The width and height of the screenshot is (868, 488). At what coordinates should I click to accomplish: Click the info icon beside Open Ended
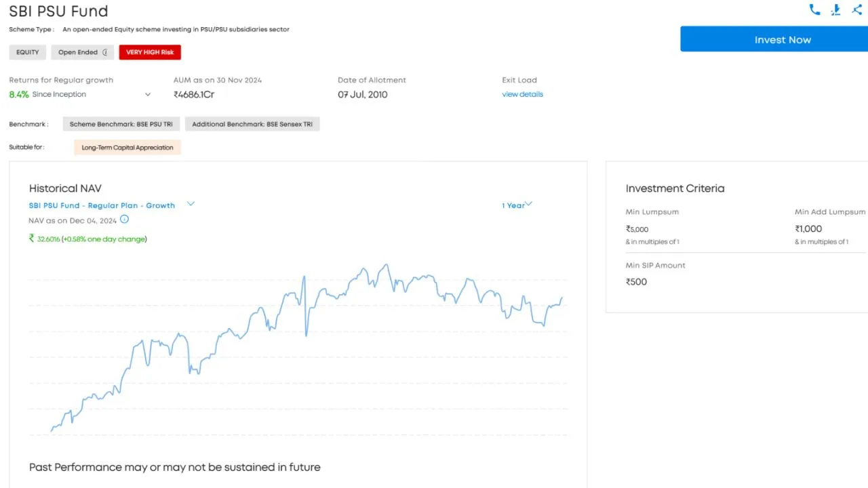tap(104, 52)
